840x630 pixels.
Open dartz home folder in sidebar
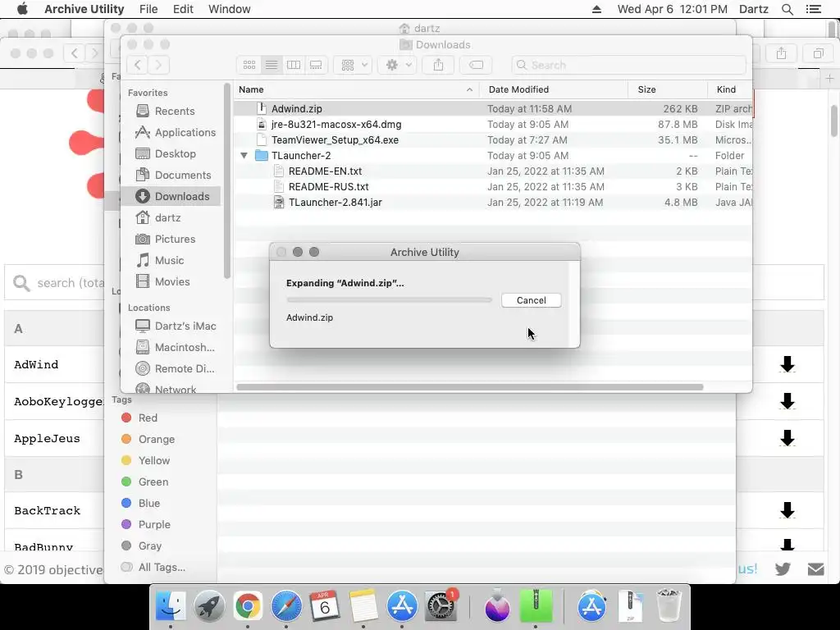[171, 217]
